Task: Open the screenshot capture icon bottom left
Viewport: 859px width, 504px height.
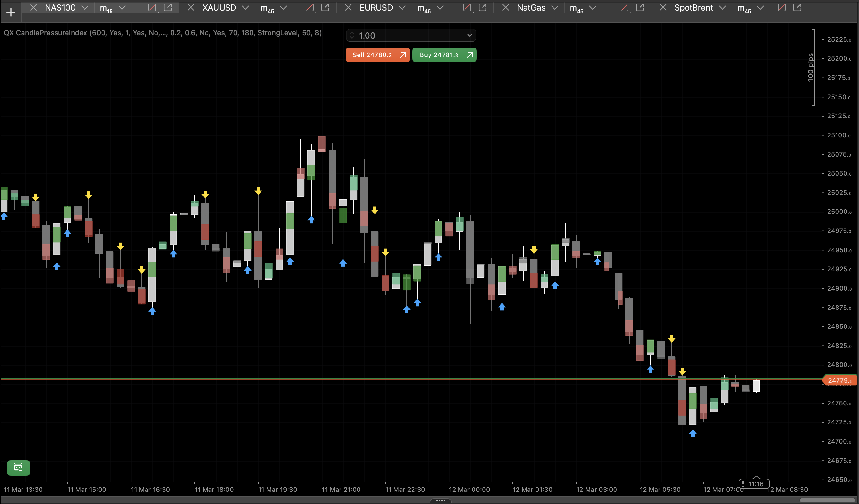Action: [x=19, y=468]
